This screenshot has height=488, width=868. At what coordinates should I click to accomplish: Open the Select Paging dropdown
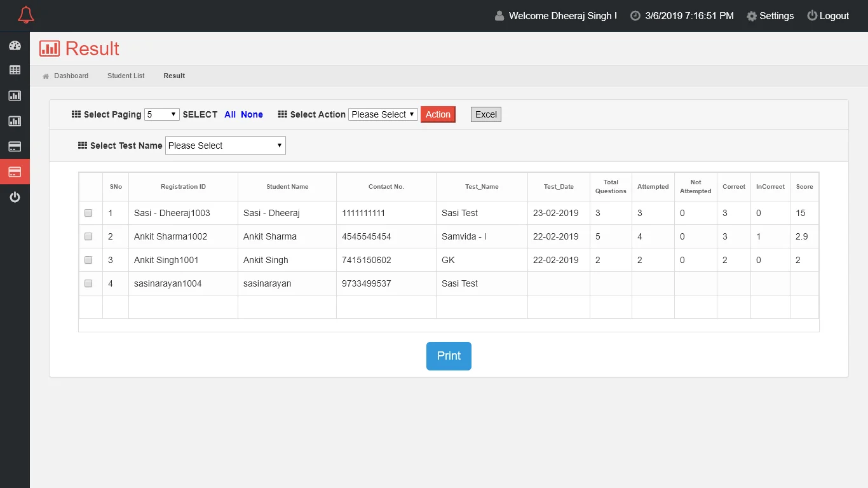pyautogui.click(x=162, y=114)
